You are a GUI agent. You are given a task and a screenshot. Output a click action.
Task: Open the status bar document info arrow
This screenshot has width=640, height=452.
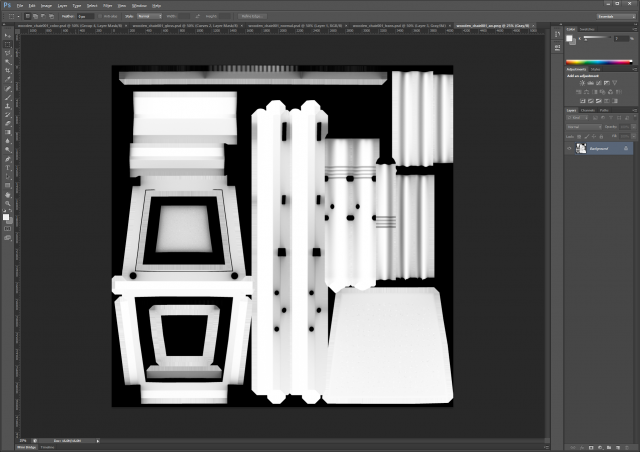click(x=98, y=441)
